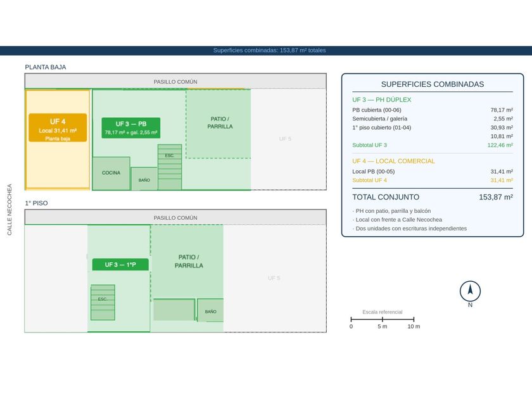Click the orange "UF 4 Local 31,41 m²" label

click(x=58, y=128)
